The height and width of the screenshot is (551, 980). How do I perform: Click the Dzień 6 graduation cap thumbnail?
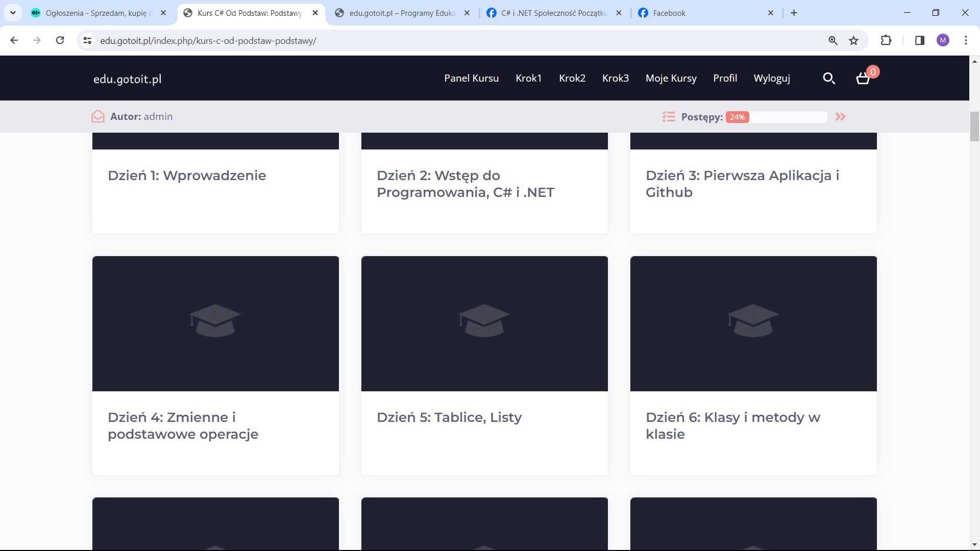[x=753, y=323]
